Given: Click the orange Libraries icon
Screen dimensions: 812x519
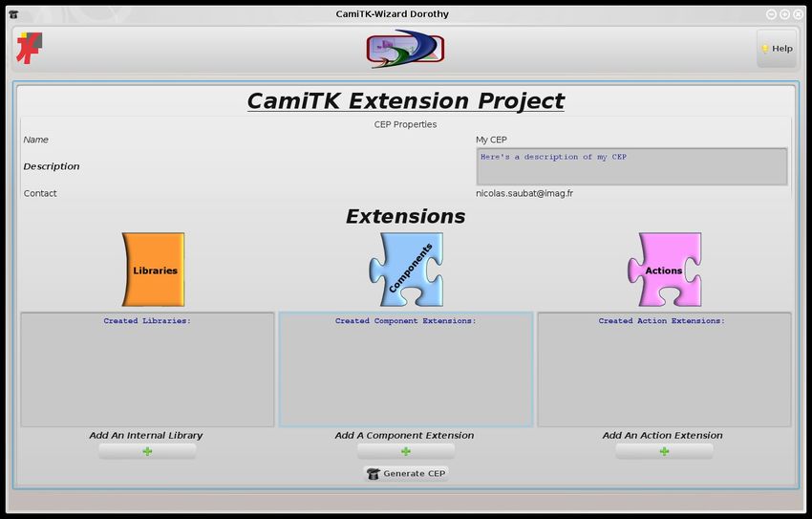Looking at the screenshot, I should point(153,270).
